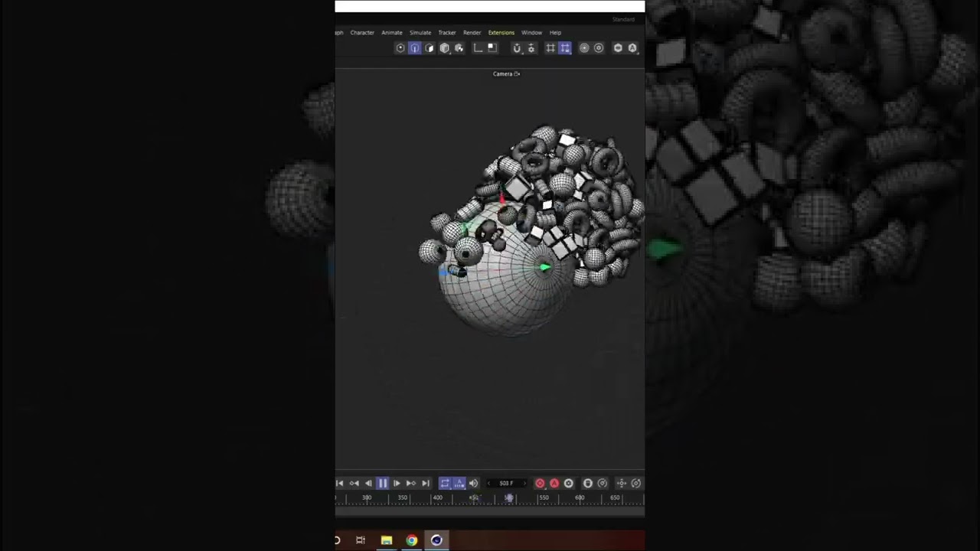Image resolution: width=980 pixels, height=551 pixels.
Task: Open the Tracker menu
Action: click(447, 33)
